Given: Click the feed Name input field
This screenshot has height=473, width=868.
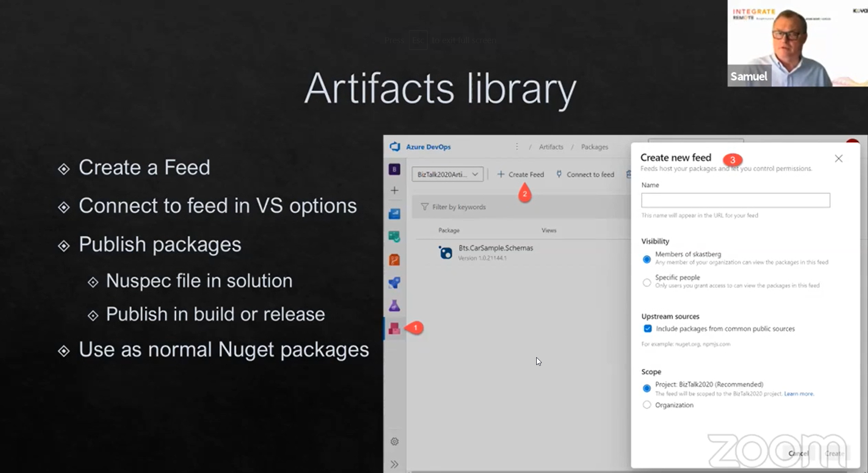Looking at the screenshot, I should (736, 200).
